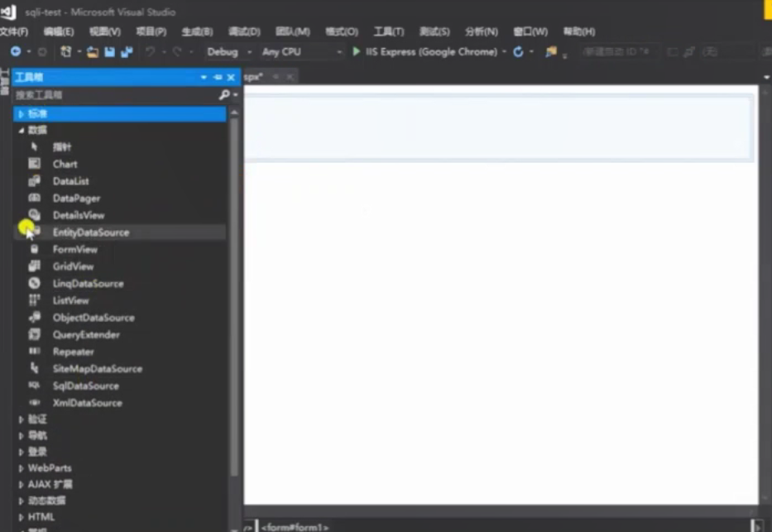Open the 编辑(E) menu

click(59, 31)
